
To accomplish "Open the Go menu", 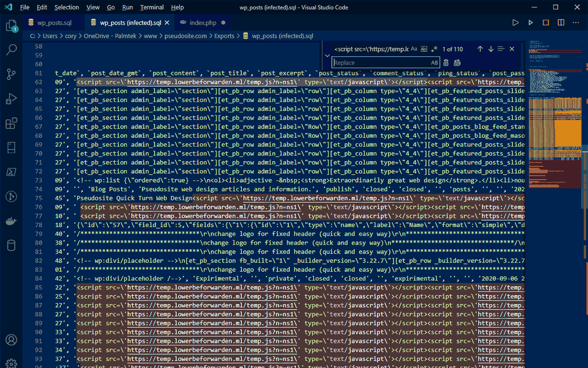I will (111, 7).
